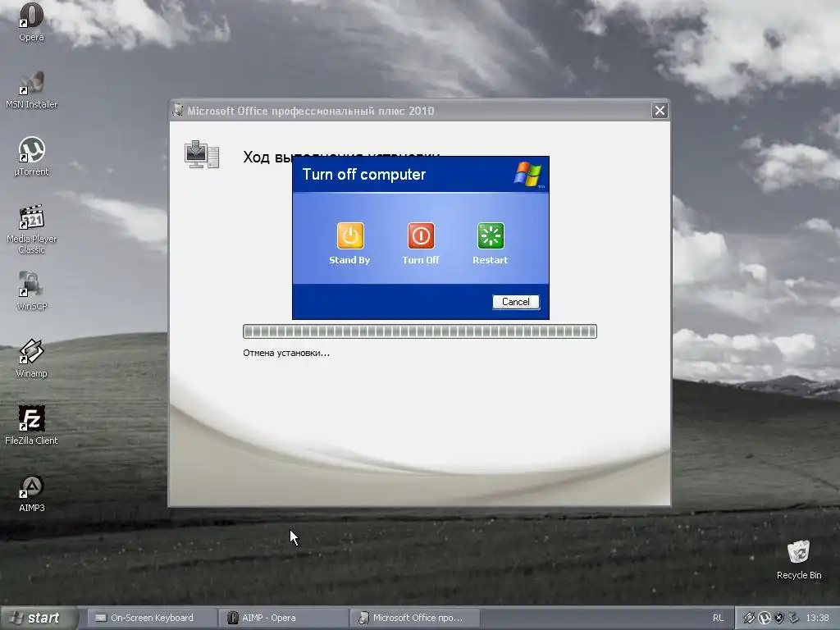
Task: Close the Microsoft Office setup window
Action: tap(660, 111)
